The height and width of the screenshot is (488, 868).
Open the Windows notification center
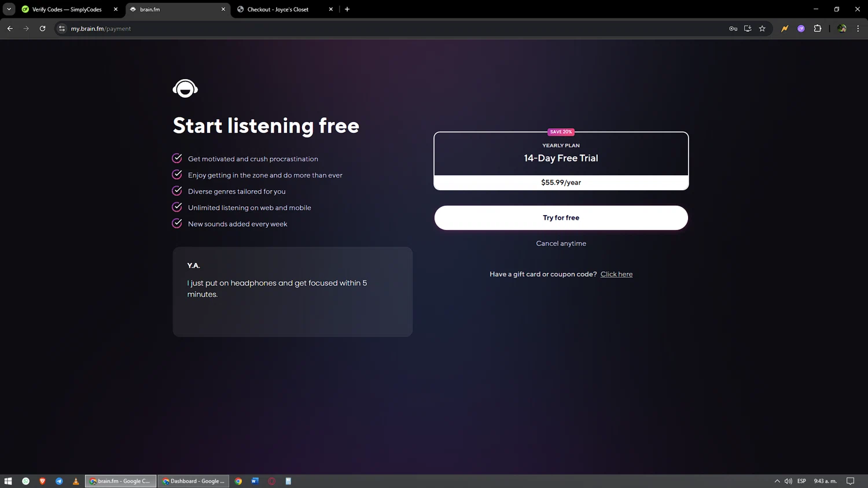click(851, 481)
